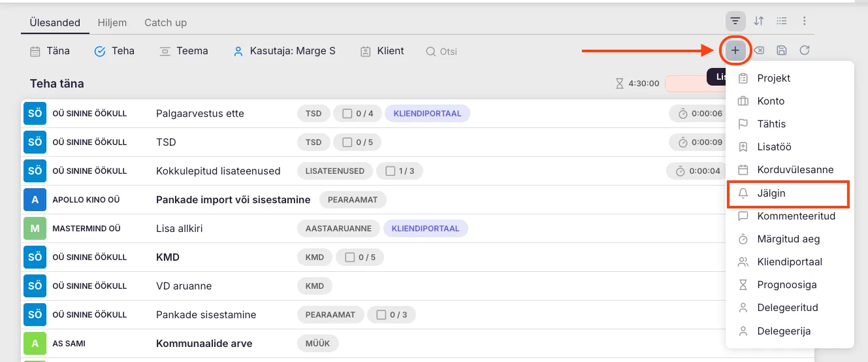Open the sort arrows icon
The image size is (868, 362).
click(x=758, y=21)
